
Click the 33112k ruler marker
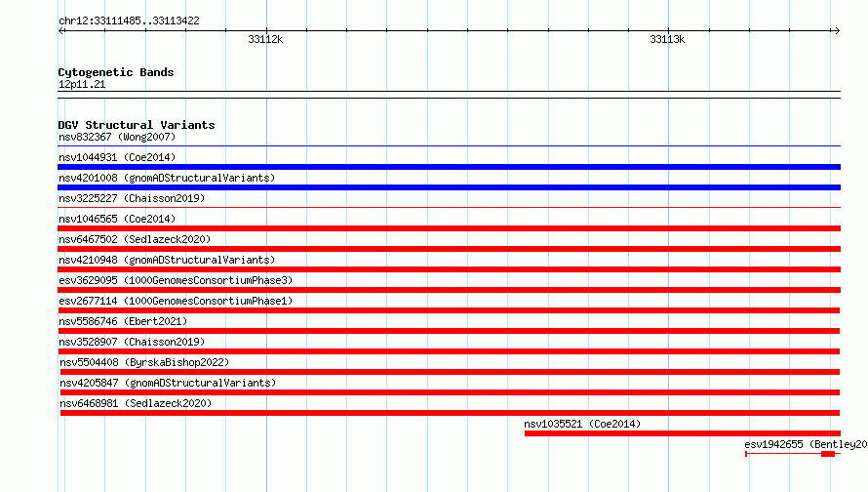click(x=265, y=39)
